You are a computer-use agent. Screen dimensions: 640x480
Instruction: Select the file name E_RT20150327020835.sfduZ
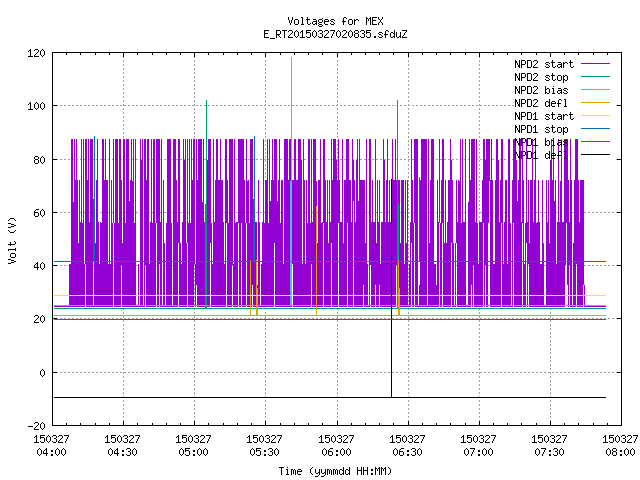point(335,34)
